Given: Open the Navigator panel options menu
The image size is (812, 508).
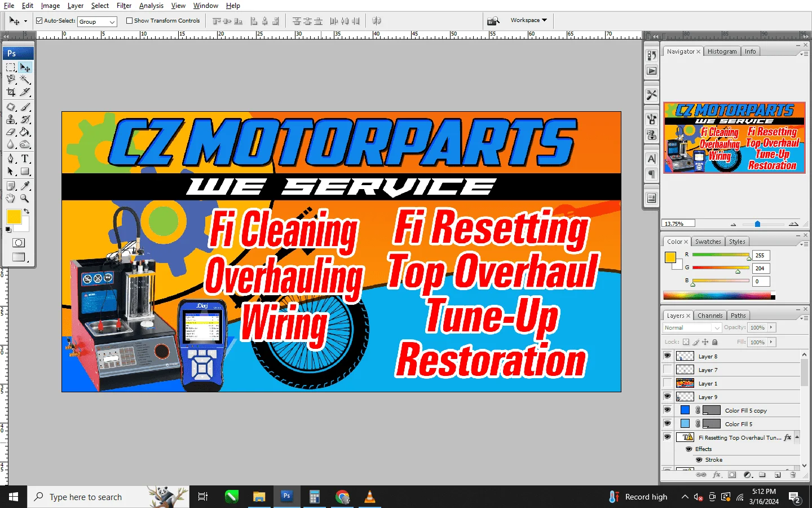Looking at the screenshot, I should pyautogui.click(x=804, y=54).
